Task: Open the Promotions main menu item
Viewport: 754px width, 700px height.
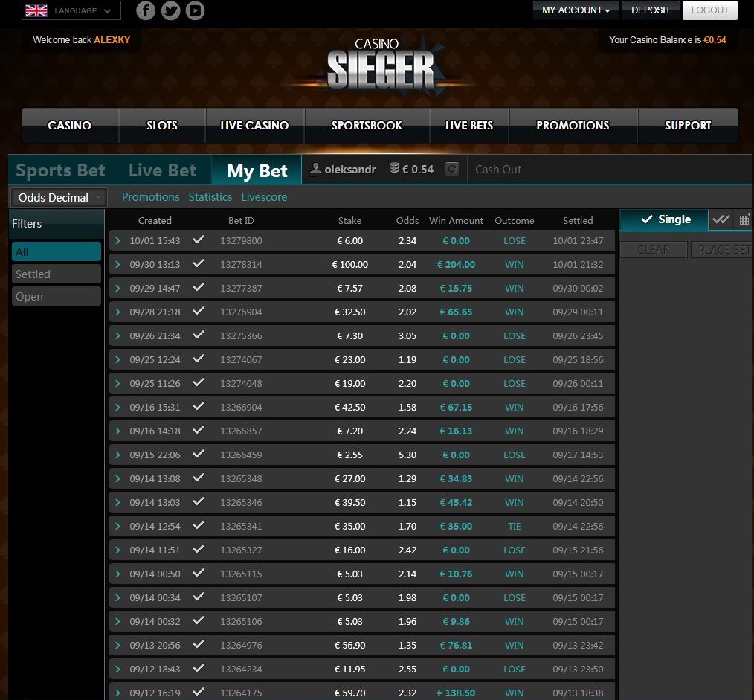Action: click(573, 125)
